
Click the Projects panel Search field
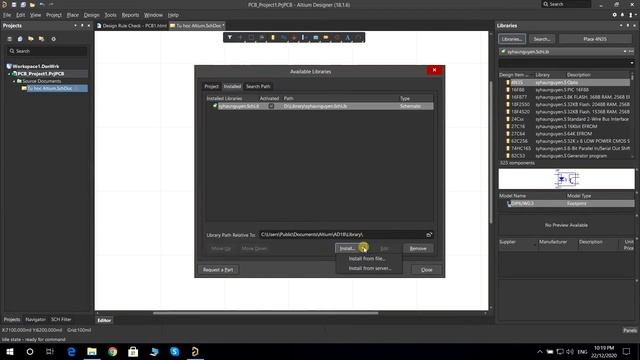(47, 51)
